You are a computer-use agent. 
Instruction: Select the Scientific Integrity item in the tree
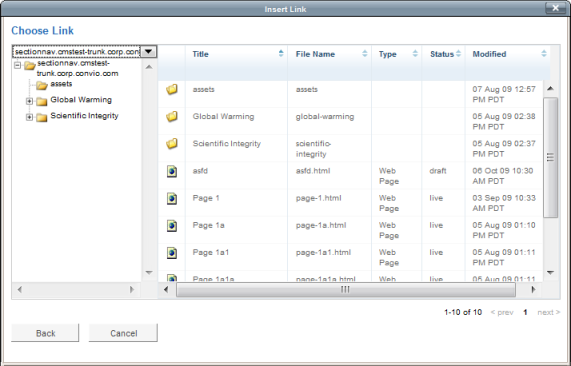(x=84, y=116)
